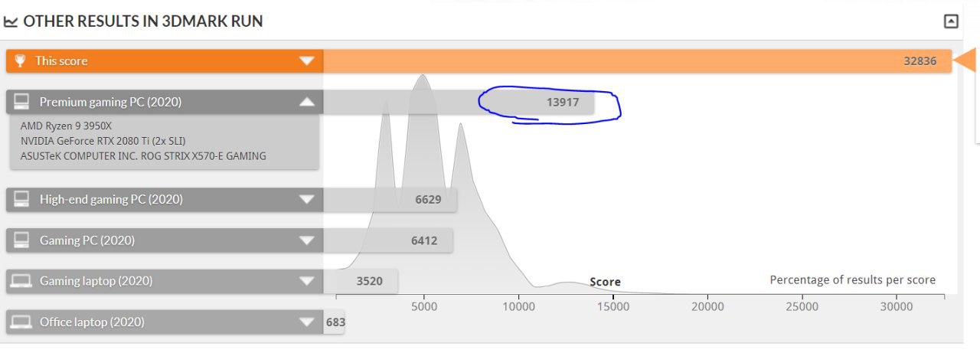Expand the High-end gaming PC (2020) arrow

point(307,200)
